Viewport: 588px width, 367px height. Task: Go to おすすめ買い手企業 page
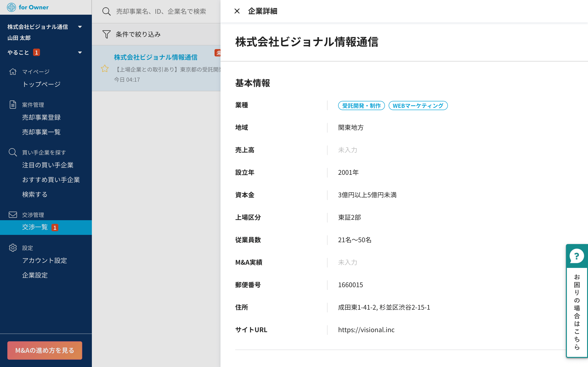pyautogui.click(x=51, y=180)
